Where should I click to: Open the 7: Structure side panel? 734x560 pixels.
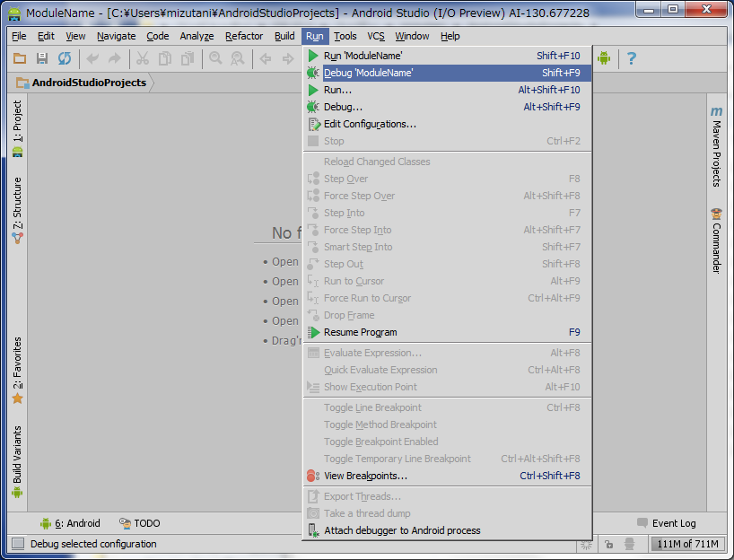(x=17, y=211)
